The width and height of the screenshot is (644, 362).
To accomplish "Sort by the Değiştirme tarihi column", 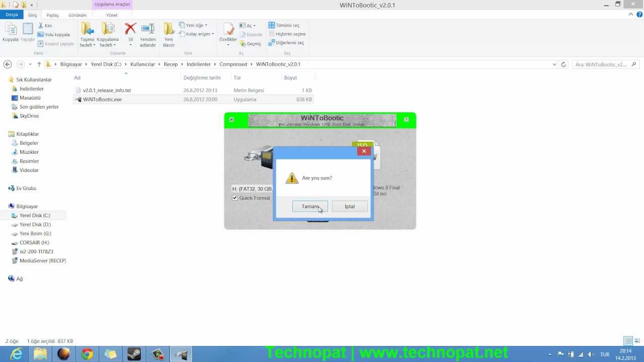I will point(202,78).
